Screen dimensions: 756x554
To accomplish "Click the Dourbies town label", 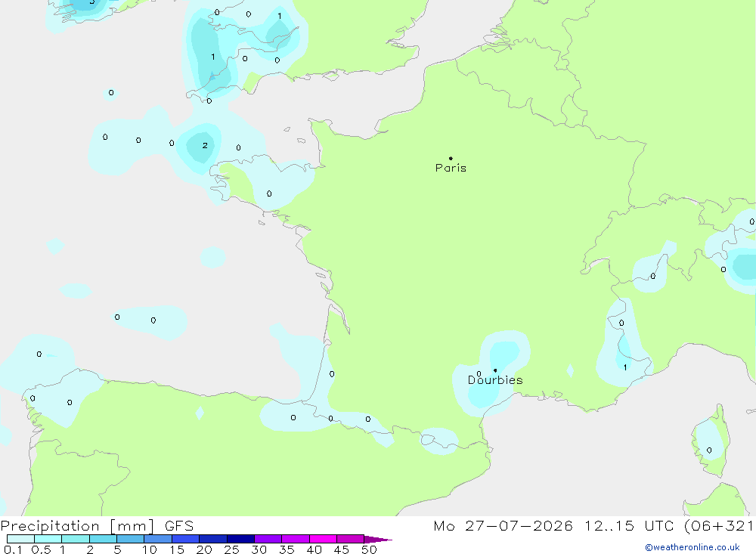I will coord(495,380).
